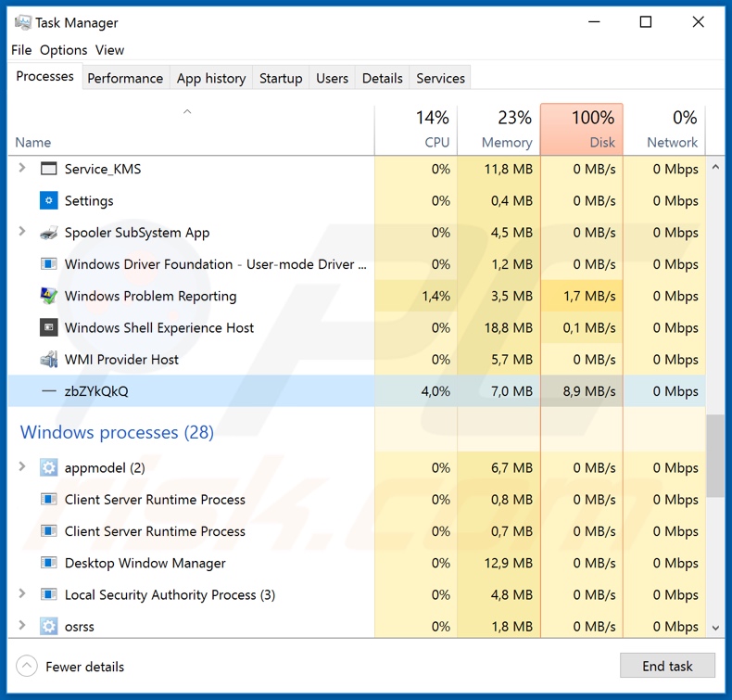The width and height of the screenshot is (732, 700).
Task: Select the Desktop Window Manager row
Action: tap(357, 563)
